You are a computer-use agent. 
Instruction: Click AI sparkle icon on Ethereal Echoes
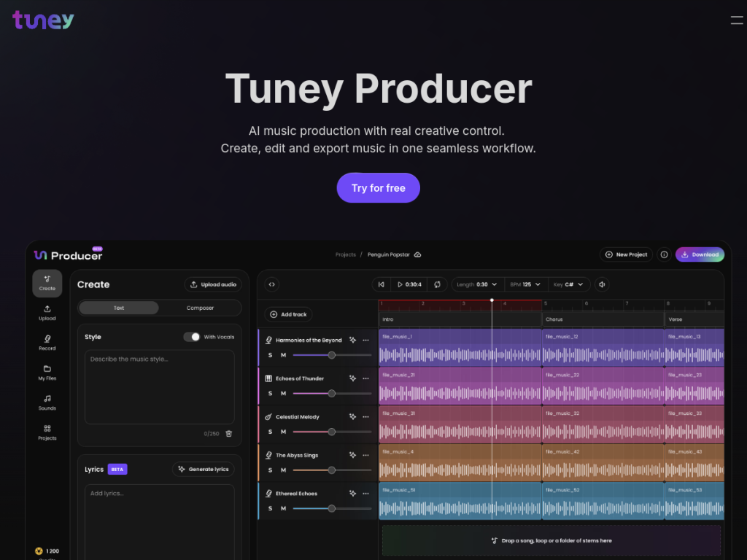click(x=352, y=494)
